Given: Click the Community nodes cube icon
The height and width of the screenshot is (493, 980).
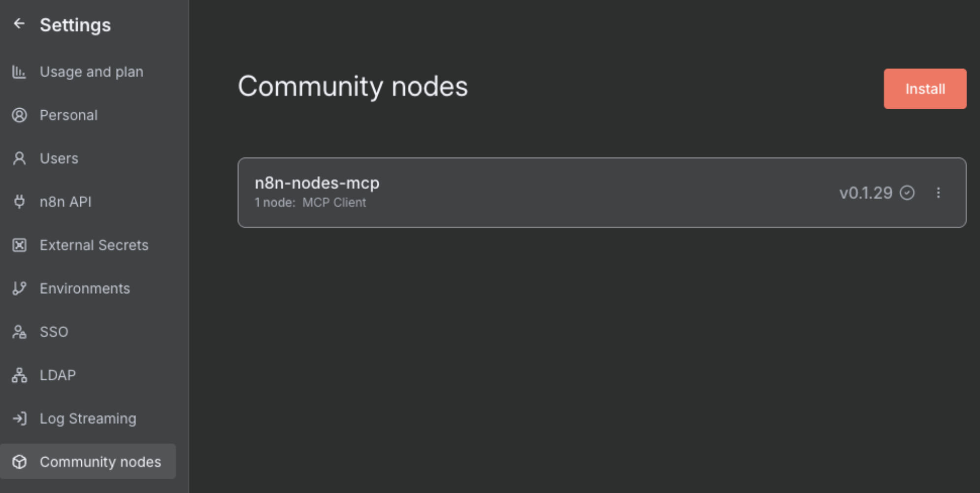Looking at the screenshot, I should [19, 462].
